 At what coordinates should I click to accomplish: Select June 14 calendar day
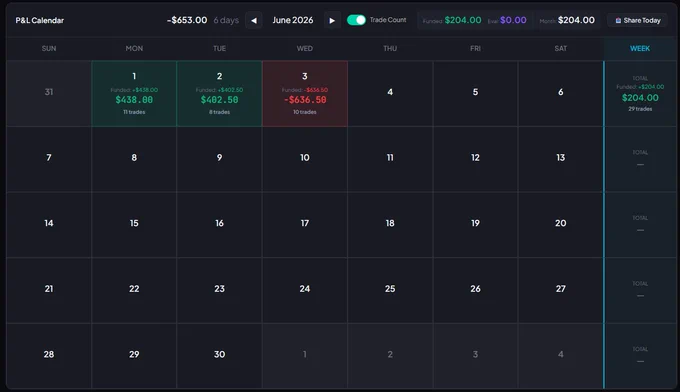click(49, 225)
